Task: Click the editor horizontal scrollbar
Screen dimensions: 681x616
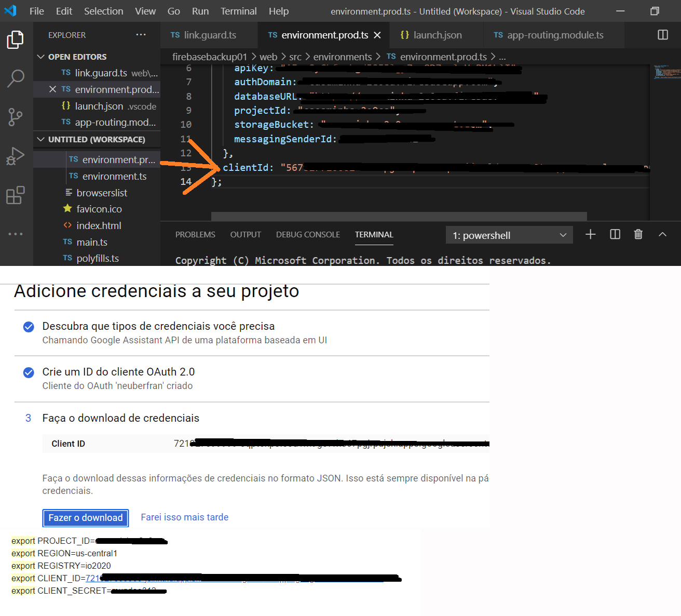Action: click(x=399, y=216)
